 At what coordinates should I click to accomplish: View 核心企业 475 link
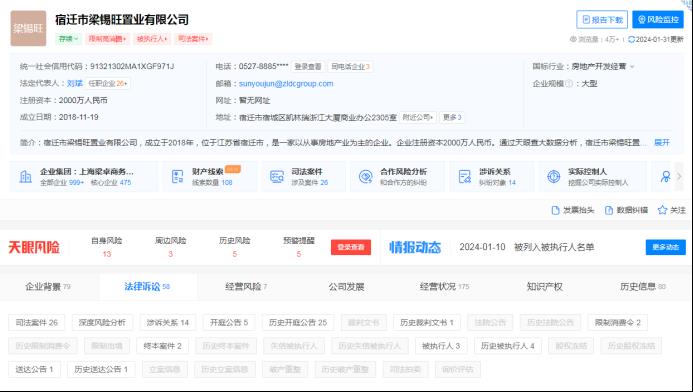[111, 183]
